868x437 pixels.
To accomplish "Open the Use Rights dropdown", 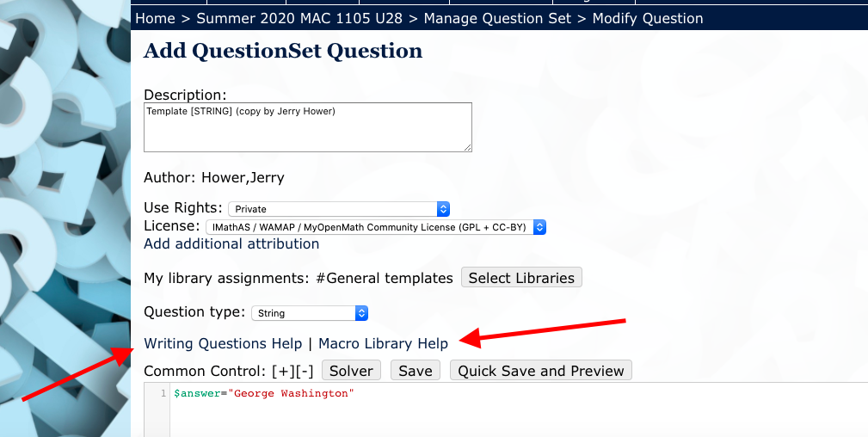I will [339, 209].
